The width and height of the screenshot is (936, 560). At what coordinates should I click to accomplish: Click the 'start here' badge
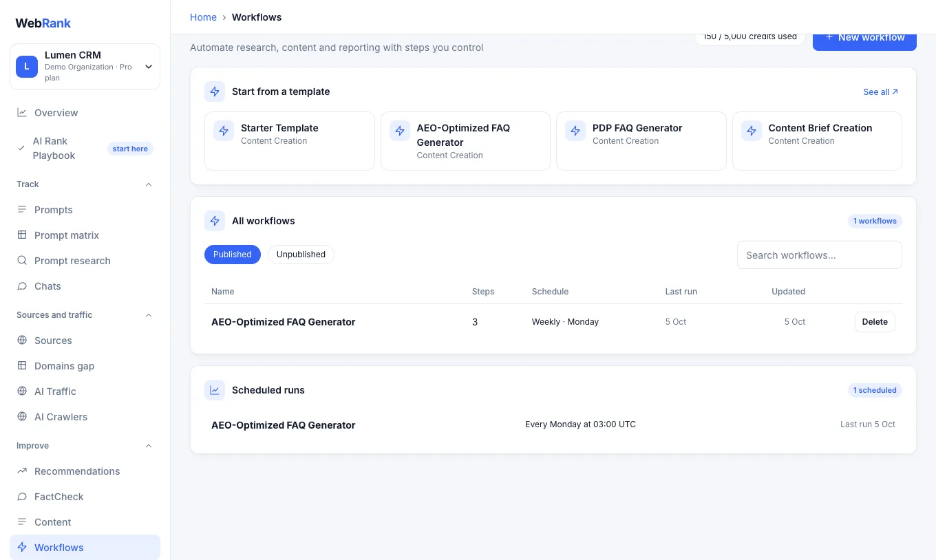(130, 149)
